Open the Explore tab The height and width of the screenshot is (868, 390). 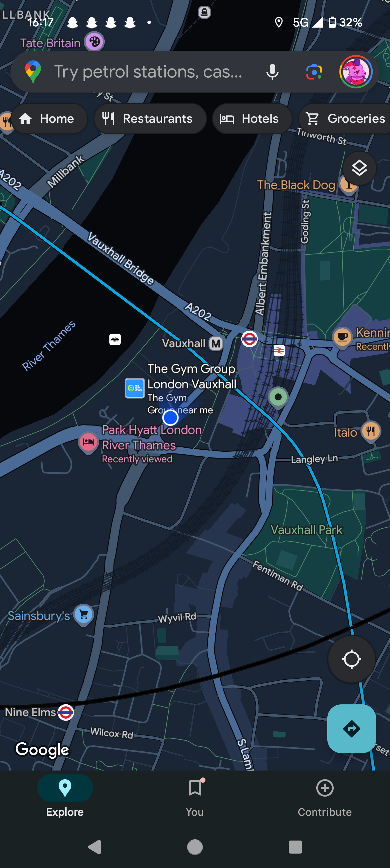65,797
